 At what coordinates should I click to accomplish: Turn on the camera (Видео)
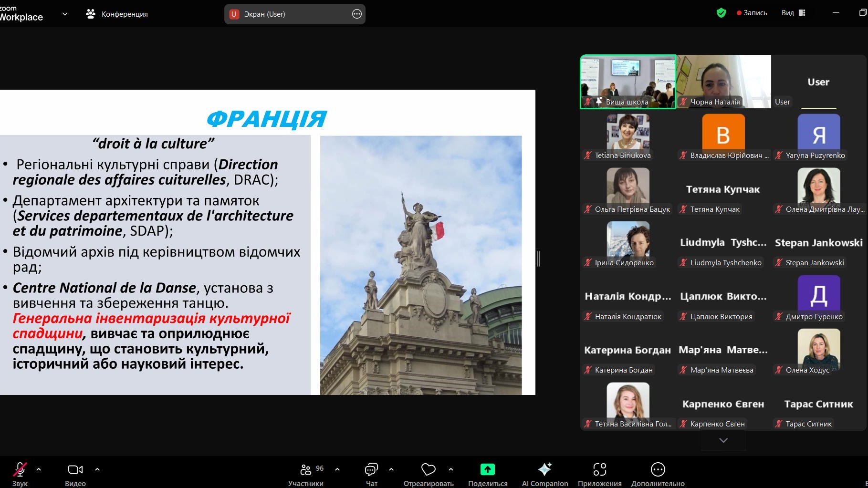[x=75, y=470]
